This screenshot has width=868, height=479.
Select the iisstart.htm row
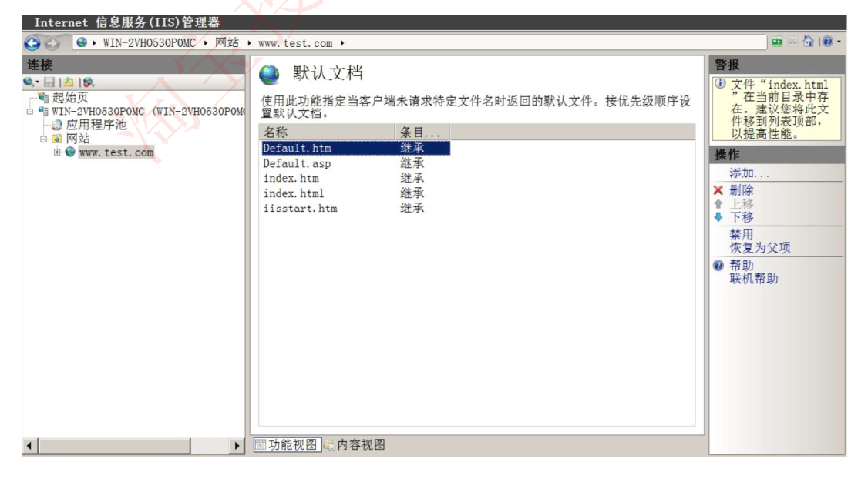(355, 209)
